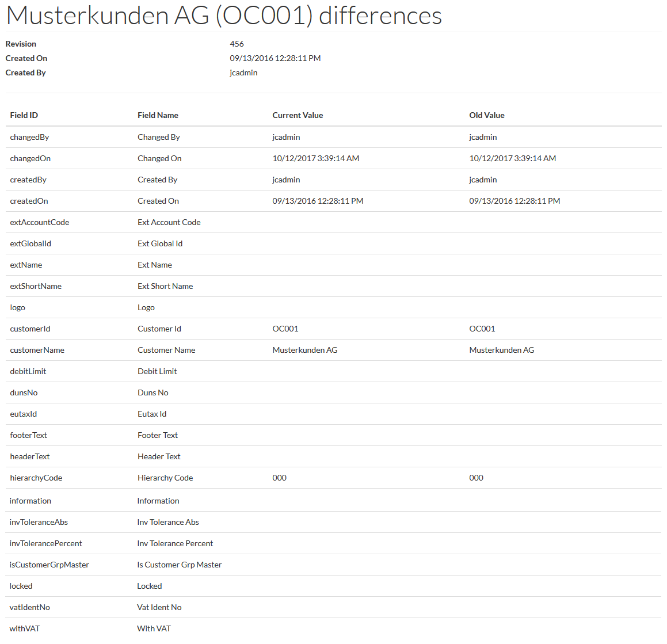
Task: Select the Inv Tolerance Percent field name
Action: point(175,543)
